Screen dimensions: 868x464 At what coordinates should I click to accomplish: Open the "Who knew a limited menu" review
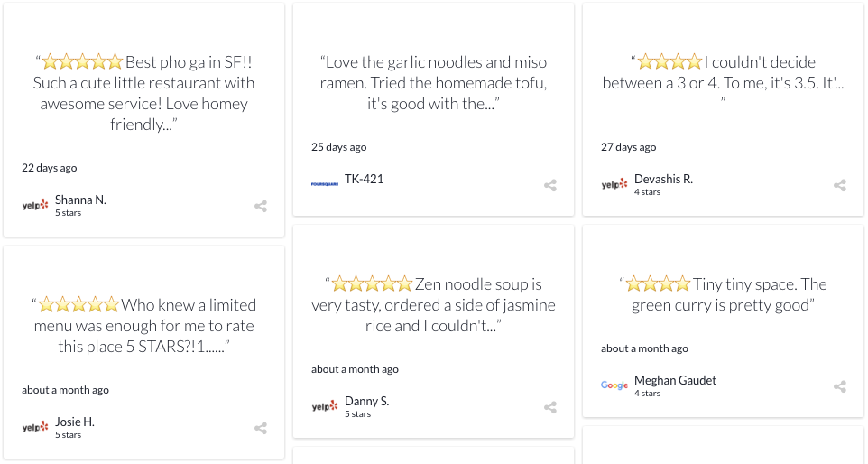144,326
